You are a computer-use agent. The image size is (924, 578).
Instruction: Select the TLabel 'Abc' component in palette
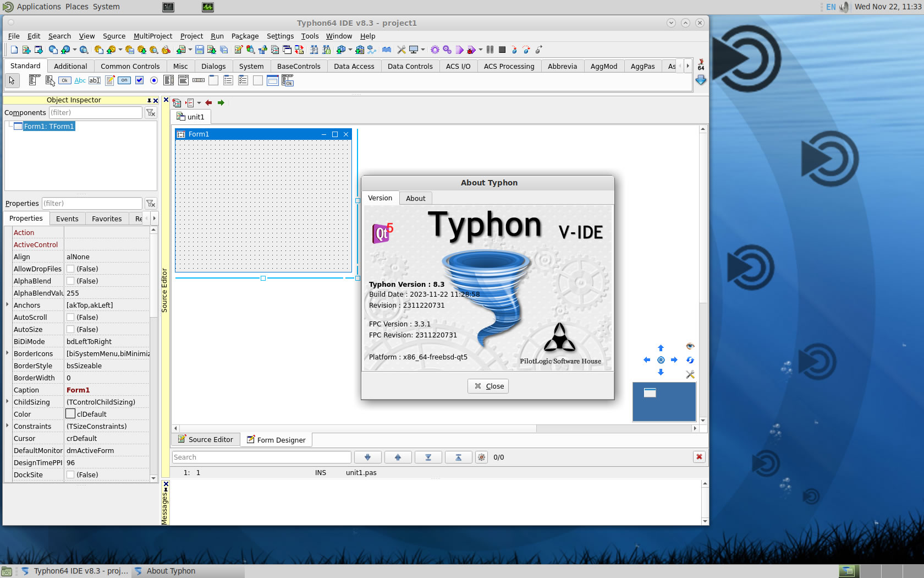click(x=80, y=80)
